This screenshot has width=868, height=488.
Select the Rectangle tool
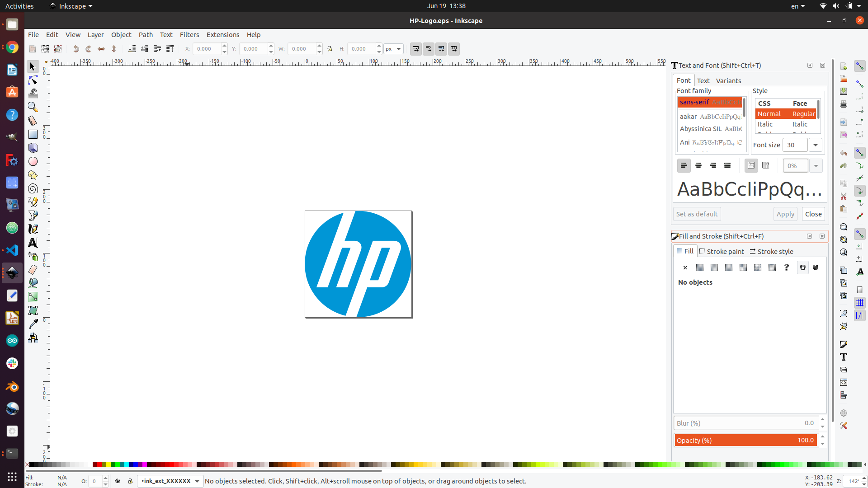coord(33,134)
